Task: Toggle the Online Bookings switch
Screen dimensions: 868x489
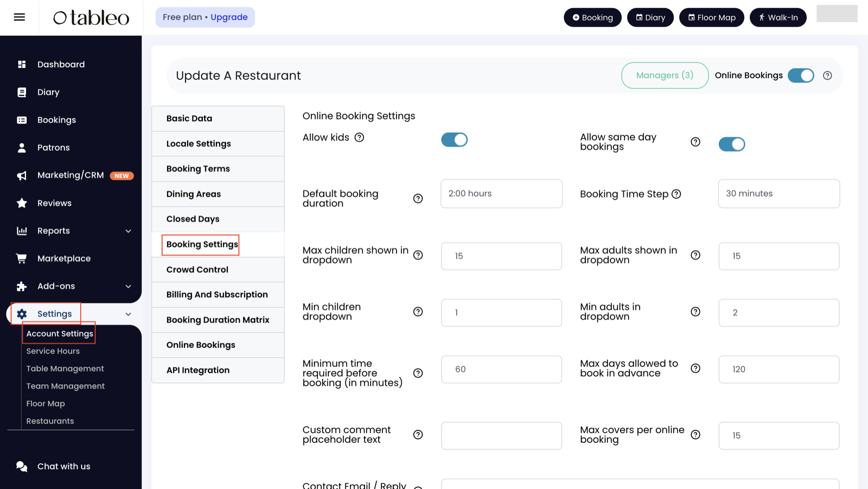Action: point(801,75)
